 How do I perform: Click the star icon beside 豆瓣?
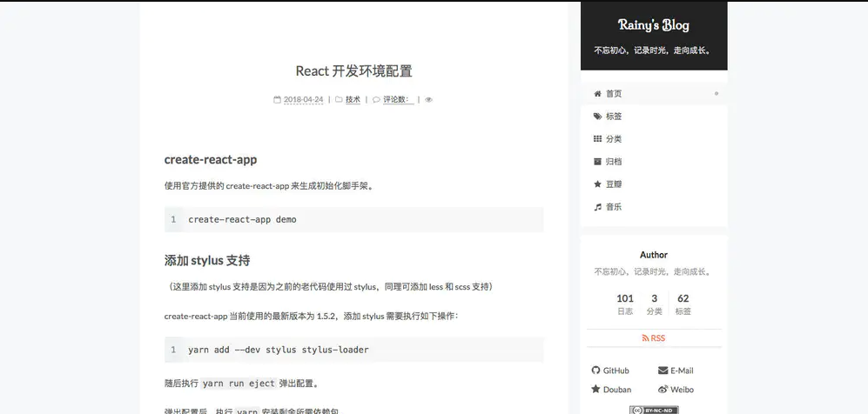pyautogui.click(x=597, y=184)
